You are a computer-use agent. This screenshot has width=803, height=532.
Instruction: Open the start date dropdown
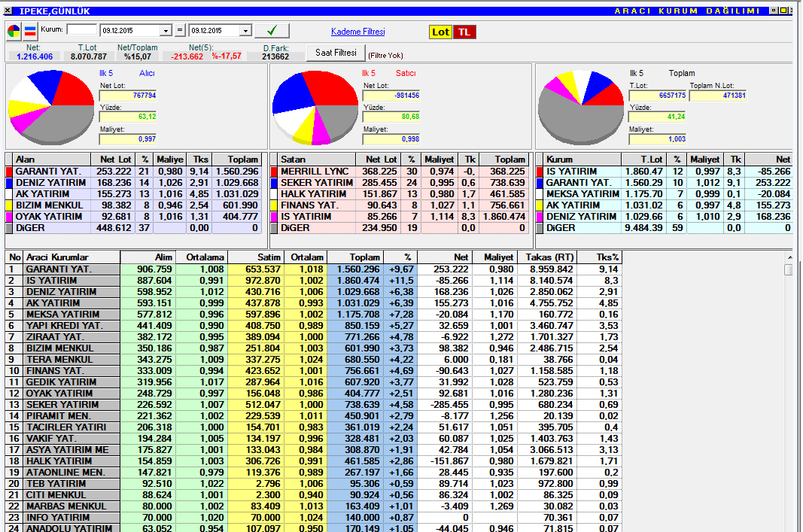point(166,31)
